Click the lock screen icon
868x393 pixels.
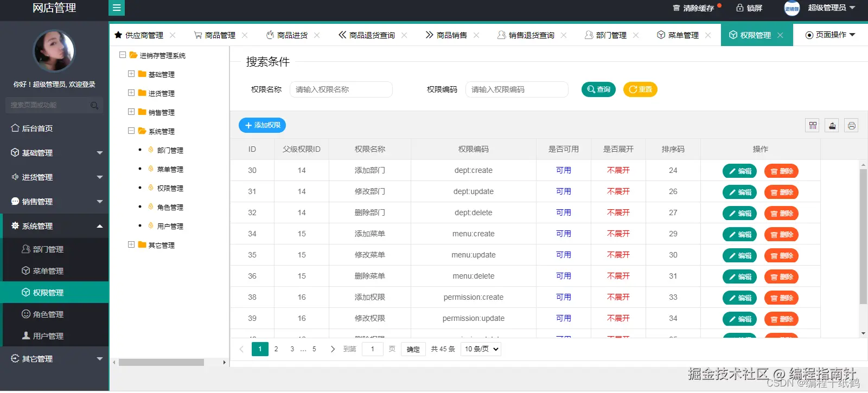(x=739, y=8)
